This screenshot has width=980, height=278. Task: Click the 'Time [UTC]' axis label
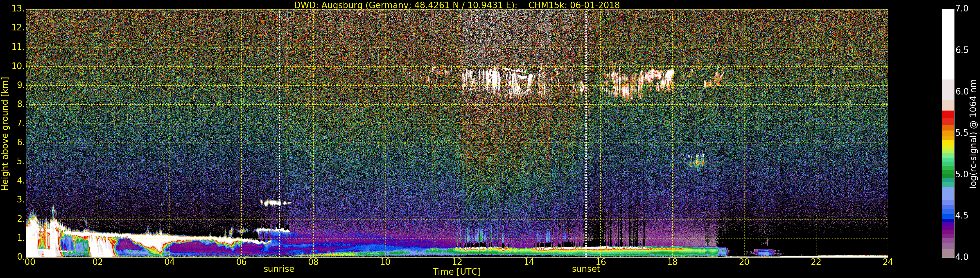(x=457, y=272)
